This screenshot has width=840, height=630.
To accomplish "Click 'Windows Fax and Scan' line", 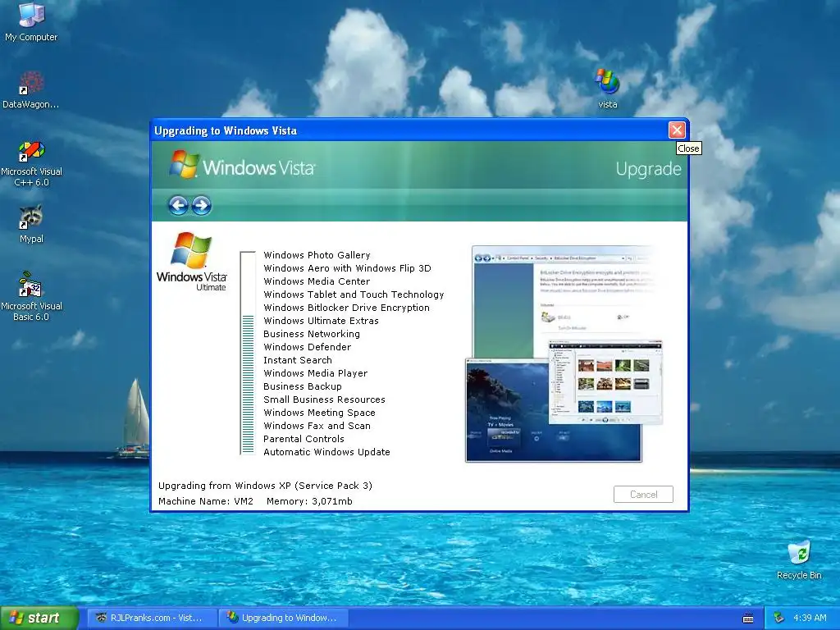I will [317, 426].
